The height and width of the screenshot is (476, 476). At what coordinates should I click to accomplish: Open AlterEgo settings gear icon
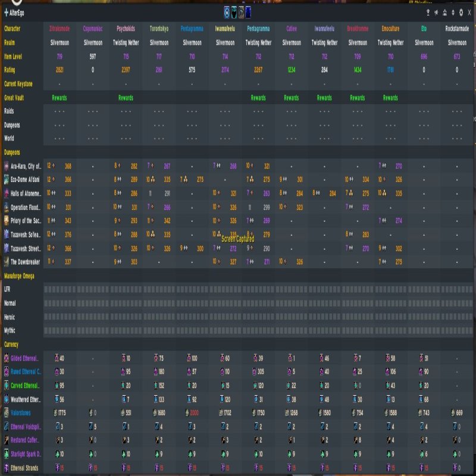click(461, 12)
